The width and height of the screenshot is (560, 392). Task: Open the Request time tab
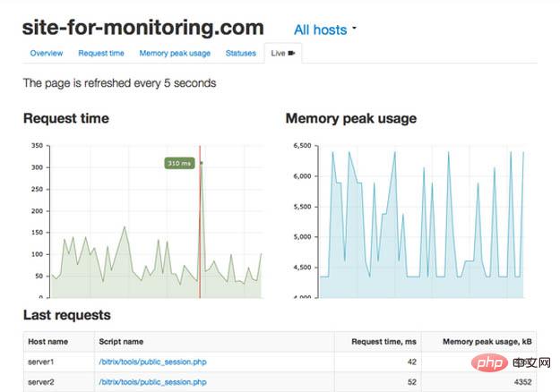(101, 53)
